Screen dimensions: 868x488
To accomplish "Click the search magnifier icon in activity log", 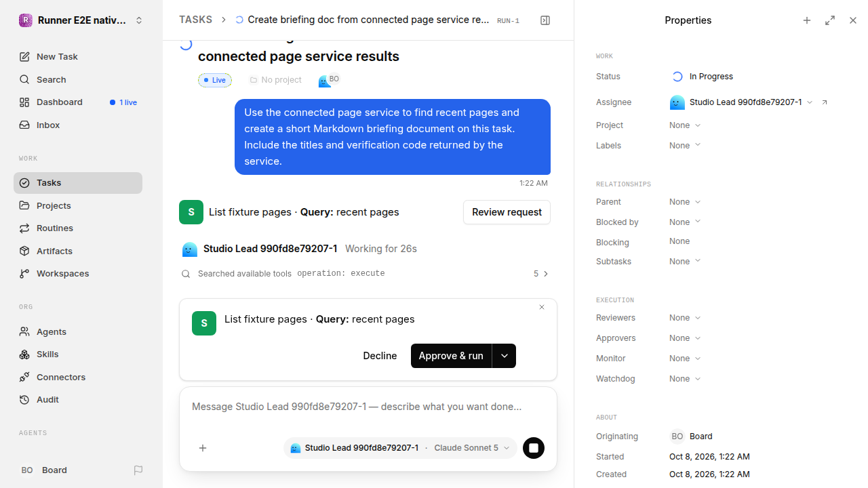I will [x=186, y=274].
